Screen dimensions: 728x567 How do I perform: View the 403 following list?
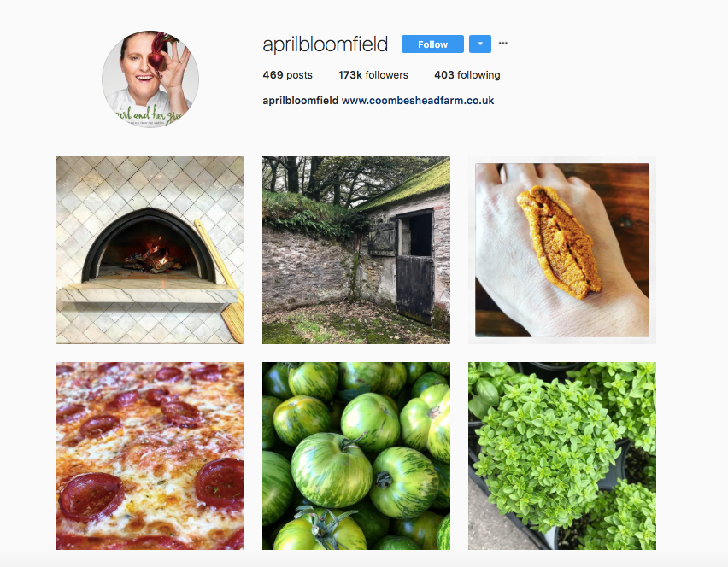click(x=467, y=74)
